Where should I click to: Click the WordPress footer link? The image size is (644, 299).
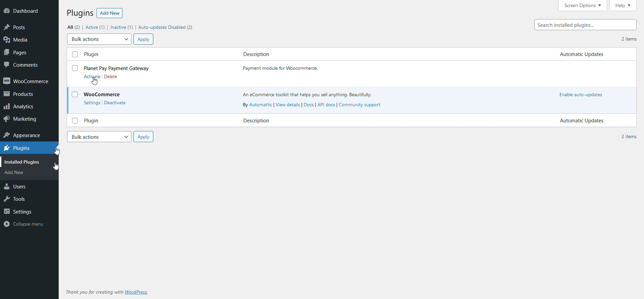136,292
